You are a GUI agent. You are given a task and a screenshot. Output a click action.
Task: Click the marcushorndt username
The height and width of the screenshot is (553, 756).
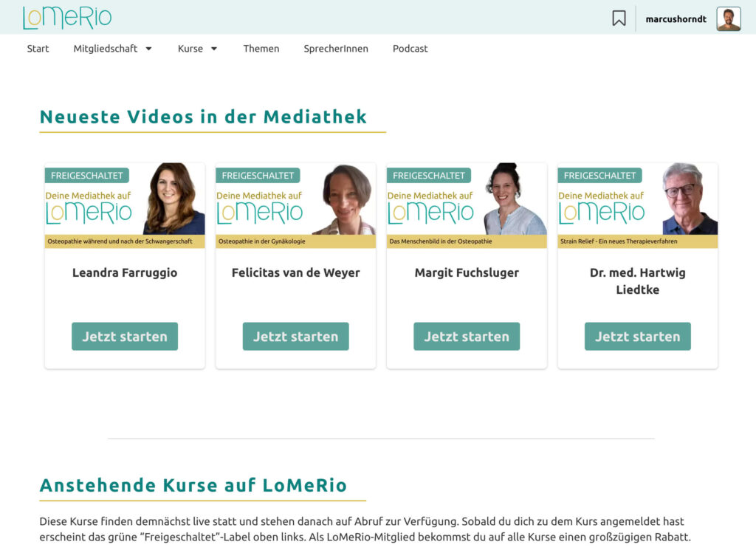point(676,19)
